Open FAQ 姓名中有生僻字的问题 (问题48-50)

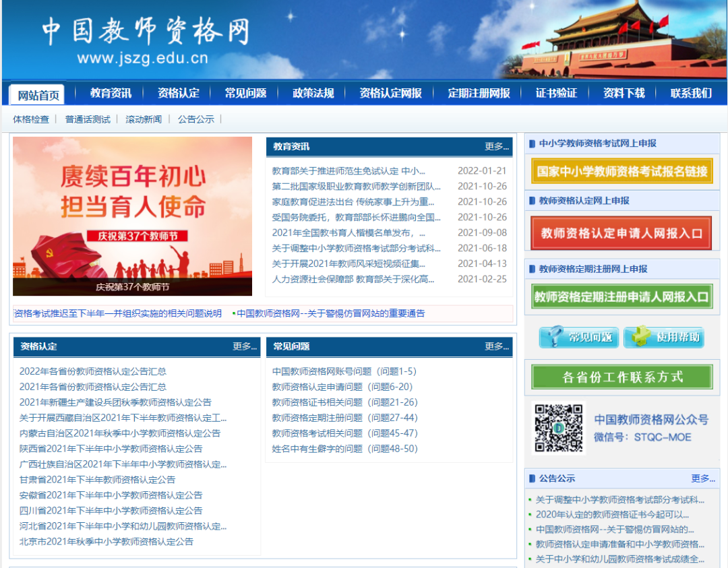pos(345,449)
